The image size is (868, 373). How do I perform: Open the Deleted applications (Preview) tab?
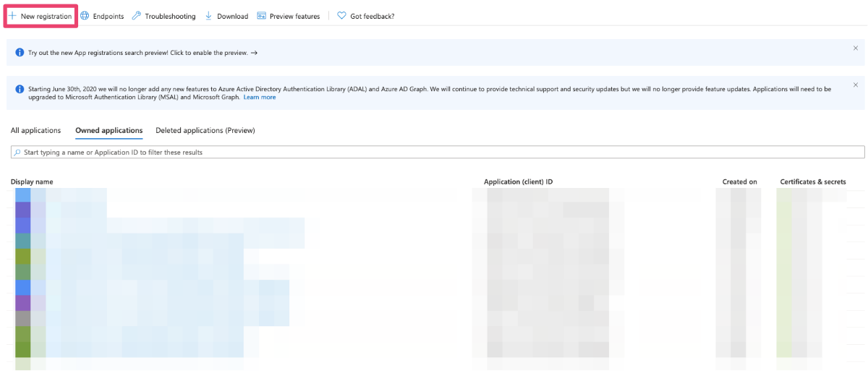205,130
